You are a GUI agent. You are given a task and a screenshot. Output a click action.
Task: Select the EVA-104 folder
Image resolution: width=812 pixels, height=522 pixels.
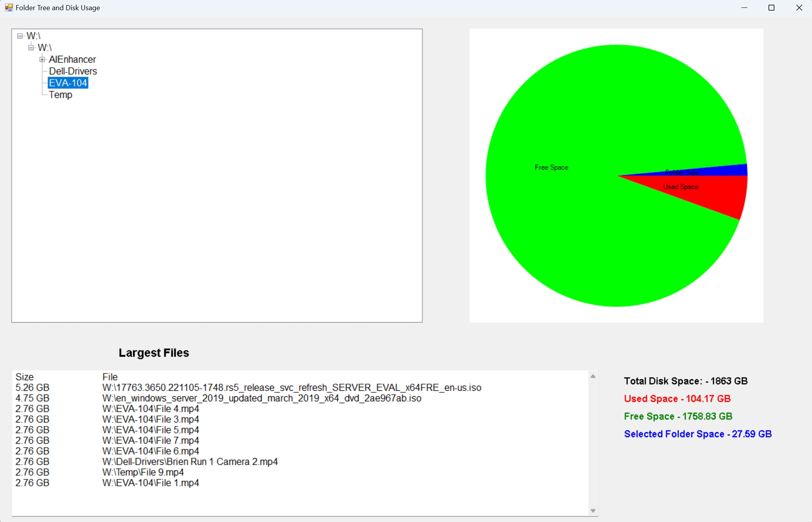click(x=68, y=83)
